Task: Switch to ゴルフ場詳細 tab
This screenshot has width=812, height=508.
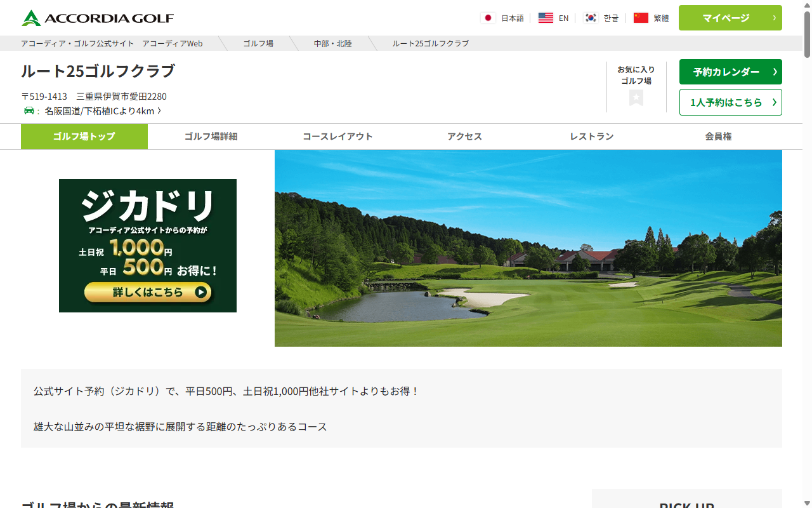Action: click(x=211, y=137)
